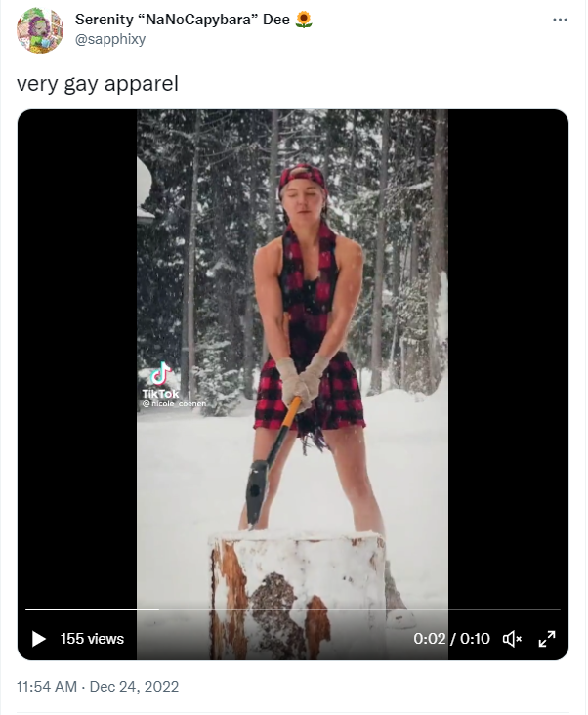The height and width of the screenshot is (715, 588).
Task: Open the Serenity "NaNoCapybara" Dee display name
Action: (183, 20)
